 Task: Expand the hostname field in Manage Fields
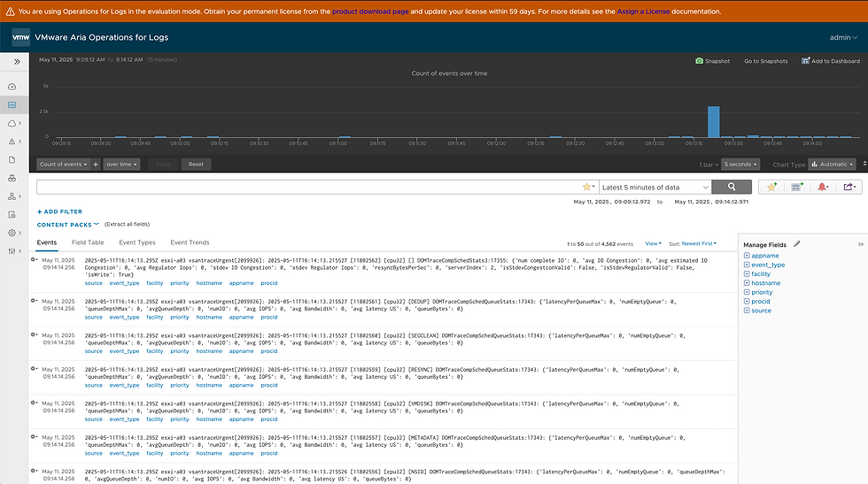pyautogui.click(x=747, y=283)
